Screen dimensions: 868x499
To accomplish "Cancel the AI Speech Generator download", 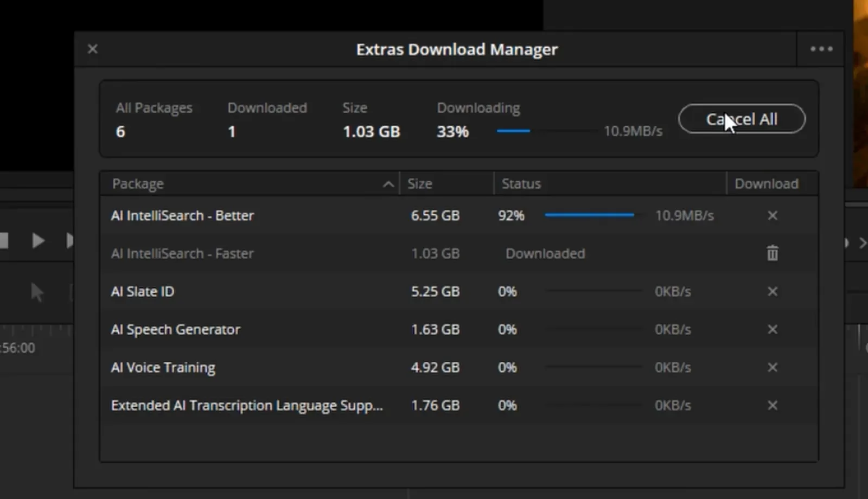I will coord(773,329).
